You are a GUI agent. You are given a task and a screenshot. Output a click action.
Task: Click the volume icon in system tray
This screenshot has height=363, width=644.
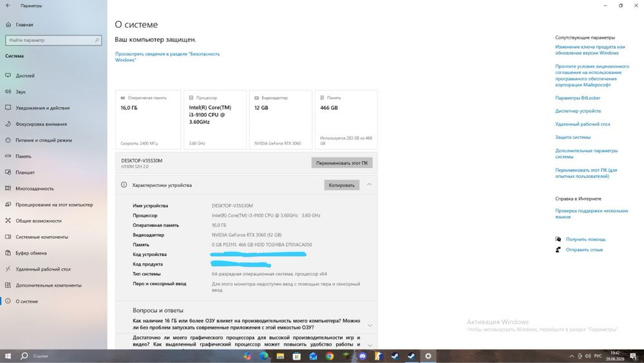[x=588, y=356]
